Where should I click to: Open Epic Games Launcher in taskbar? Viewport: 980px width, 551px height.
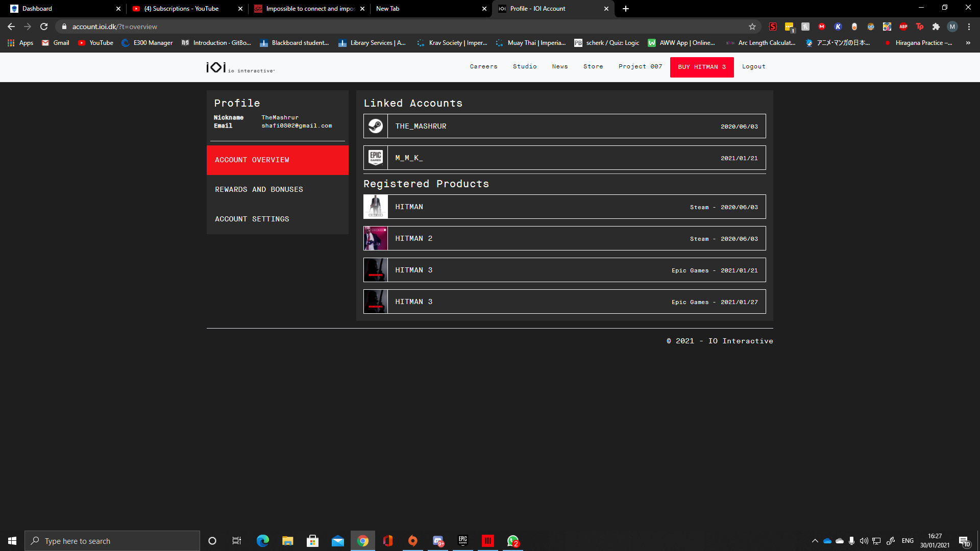coord(462,541)
